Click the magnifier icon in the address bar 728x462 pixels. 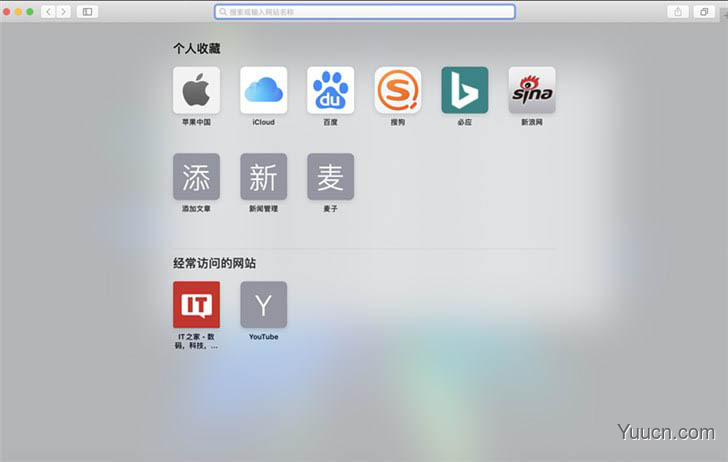(223, 12)
